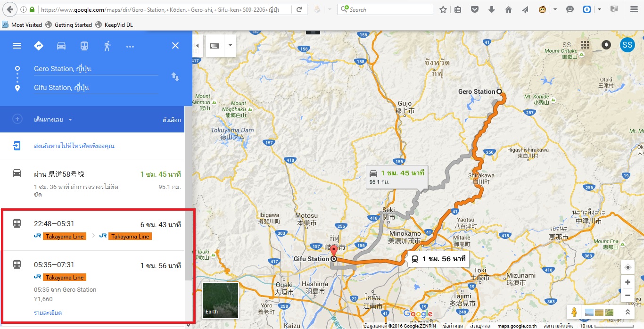Select the driving travel mode icon

(61, 46)
